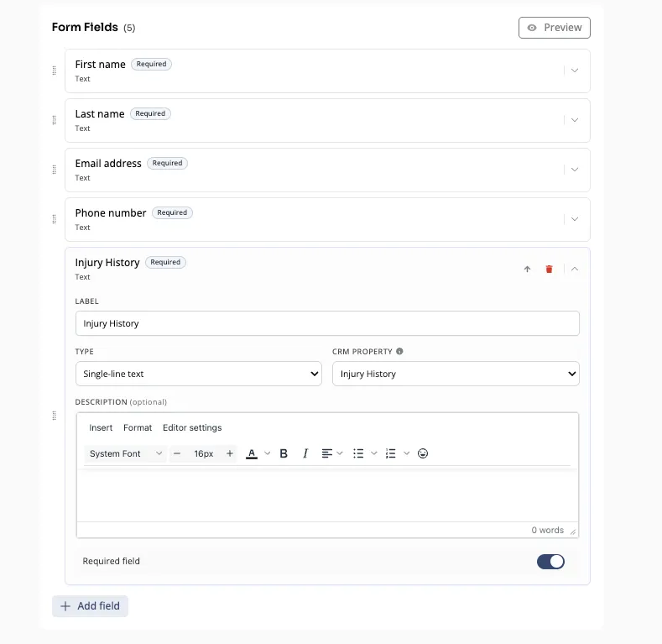
Task: Toggle bold formatting
Action: click(x=284, y=453)
